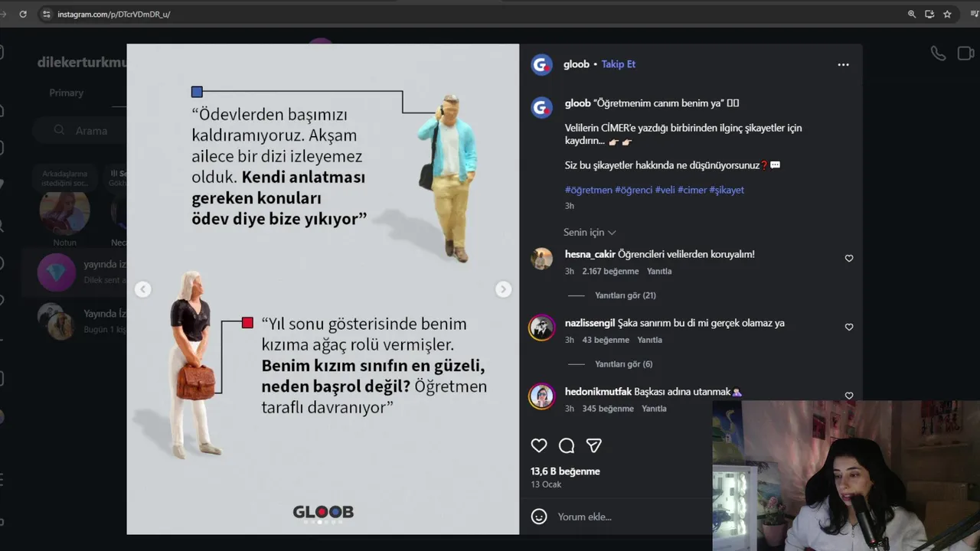The image size is (980, 551).
Task: Expand the Senin için comment sort dropdown
Action: [x=590, y=233]
